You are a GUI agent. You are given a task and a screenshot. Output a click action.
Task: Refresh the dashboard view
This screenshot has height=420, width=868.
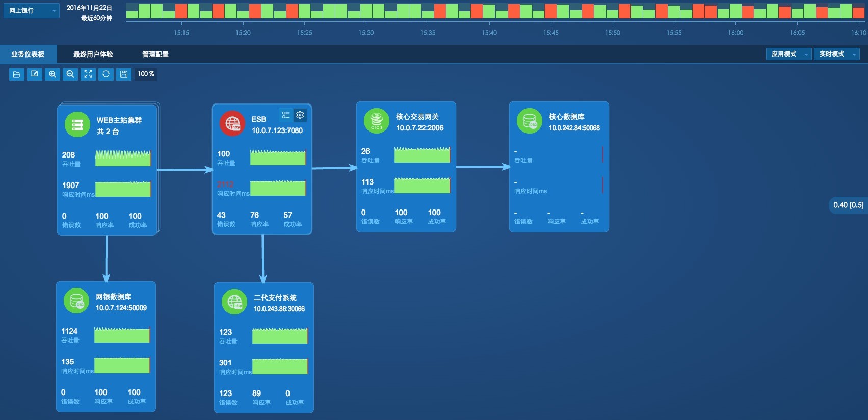pyautogui.click(x=106, y=74)
